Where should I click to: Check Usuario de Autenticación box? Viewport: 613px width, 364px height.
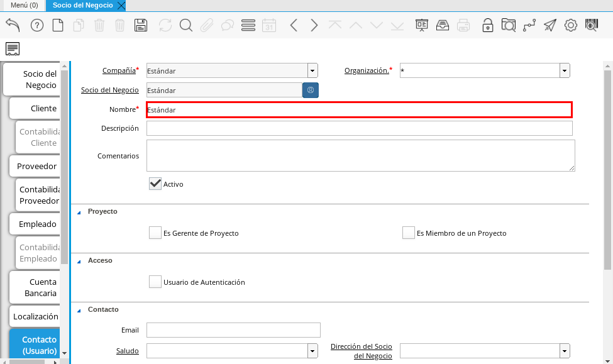155,282
